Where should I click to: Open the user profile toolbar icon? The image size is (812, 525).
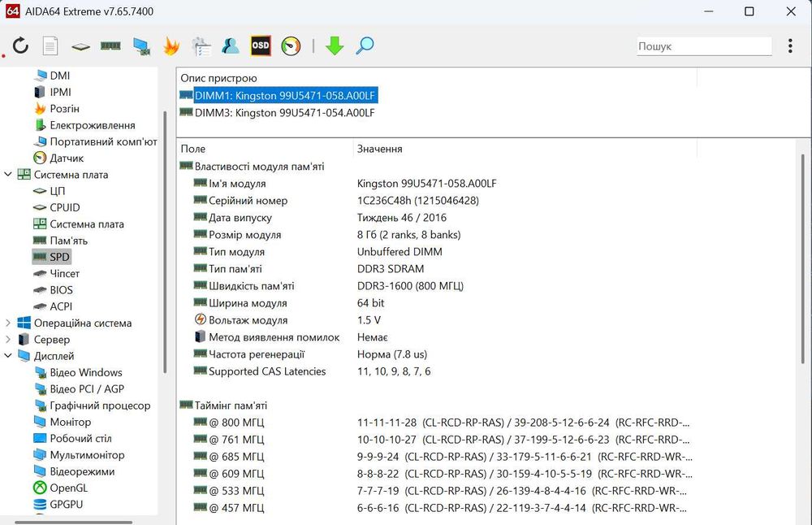click(x=231, y=46)
